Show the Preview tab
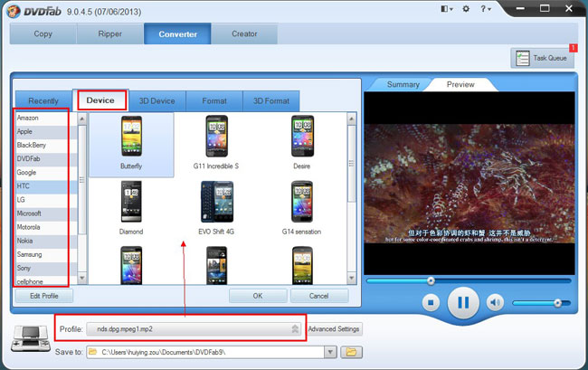Screen dimensions: 588x370 460,84
